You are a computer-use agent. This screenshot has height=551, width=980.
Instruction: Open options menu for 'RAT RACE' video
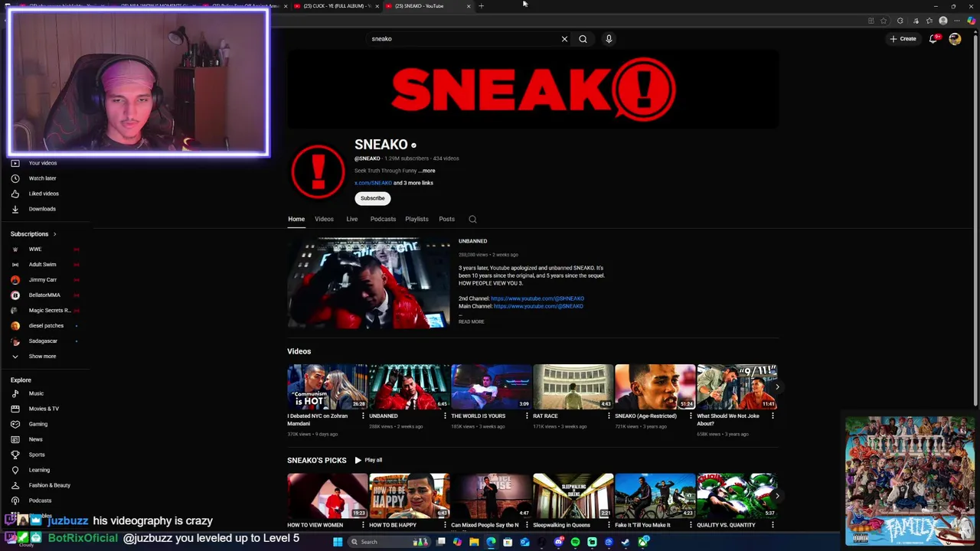(x=608, y=416)
